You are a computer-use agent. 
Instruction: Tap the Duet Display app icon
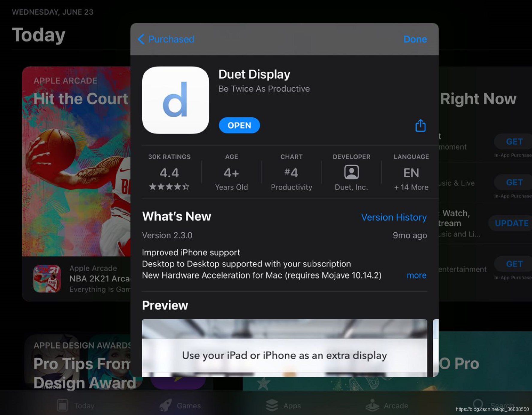176,100
